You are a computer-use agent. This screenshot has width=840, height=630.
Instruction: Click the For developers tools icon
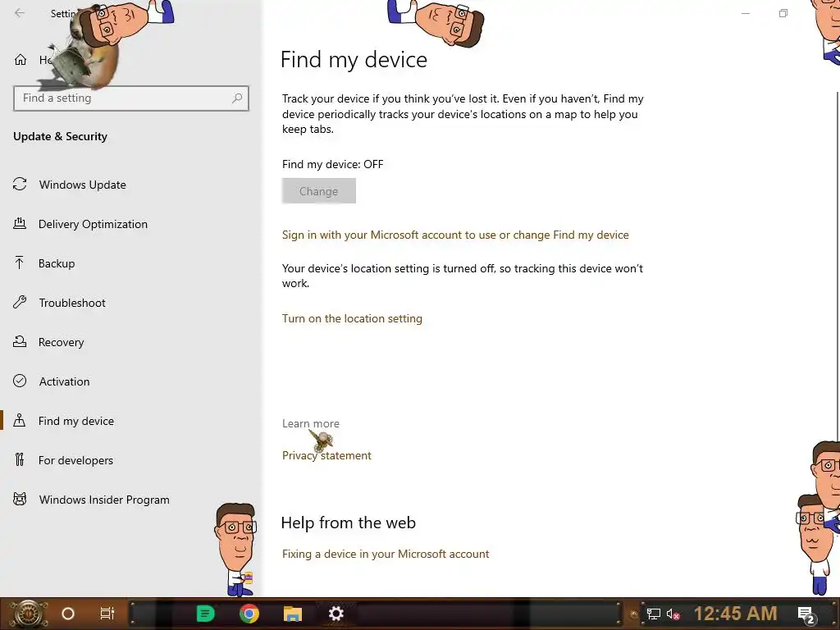(20, 459)
